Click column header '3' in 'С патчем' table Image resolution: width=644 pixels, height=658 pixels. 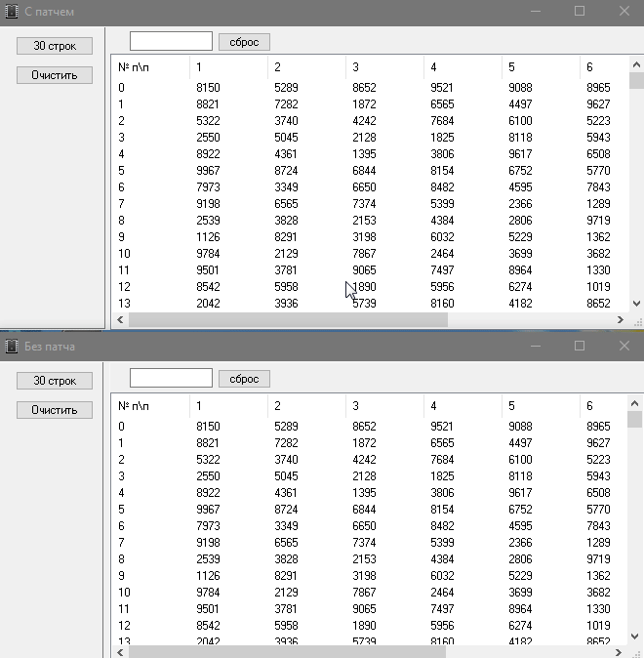[x=384, y=67]
